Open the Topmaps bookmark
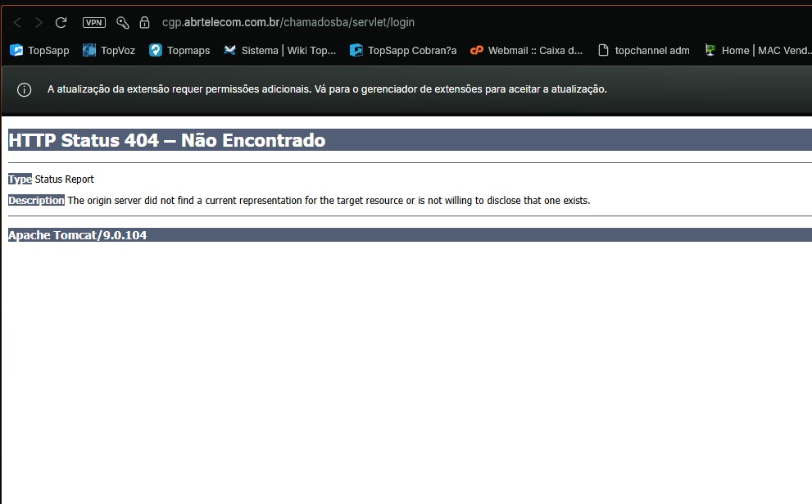812x504 pixels. [179, 51]
